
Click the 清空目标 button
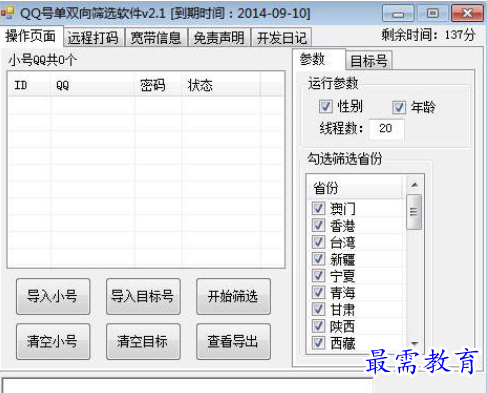143,341
